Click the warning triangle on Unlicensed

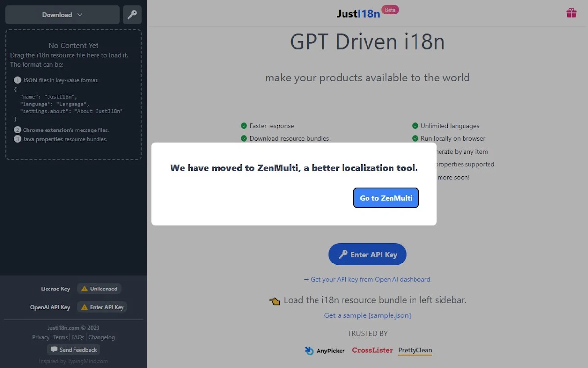click(x=85, y=289)
